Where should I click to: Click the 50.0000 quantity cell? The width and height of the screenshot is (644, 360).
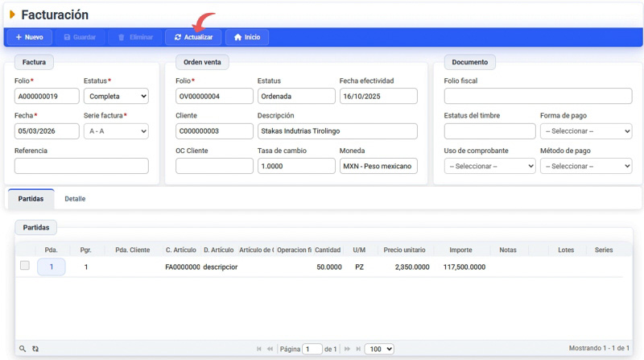[x=329, y=267]
